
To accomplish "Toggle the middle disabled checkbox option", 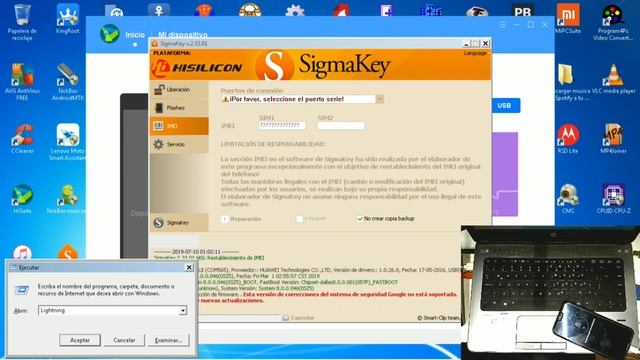I will (x=299, y=219).
